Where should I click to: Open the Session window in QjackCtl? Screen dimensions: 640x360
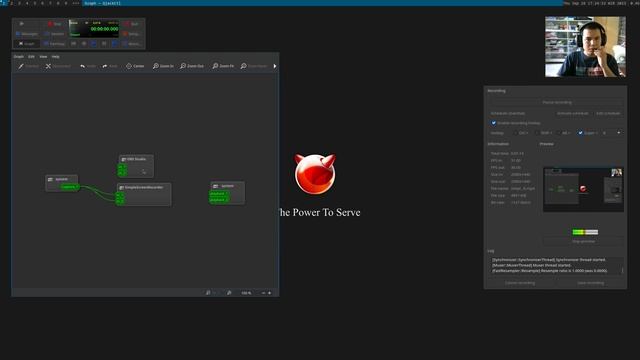click(x=54, y=34)
